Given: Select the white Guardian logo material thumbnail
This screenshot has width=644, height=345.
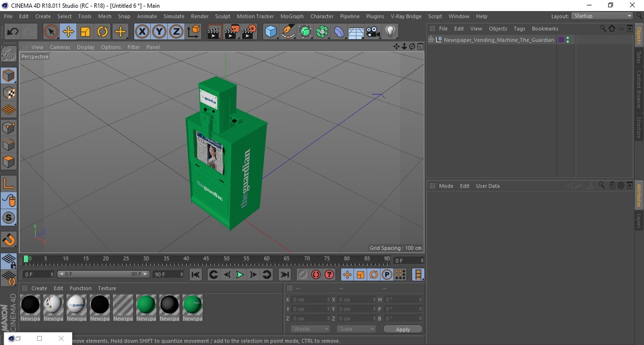Looking at the screenshot, I should click(76, 305).
